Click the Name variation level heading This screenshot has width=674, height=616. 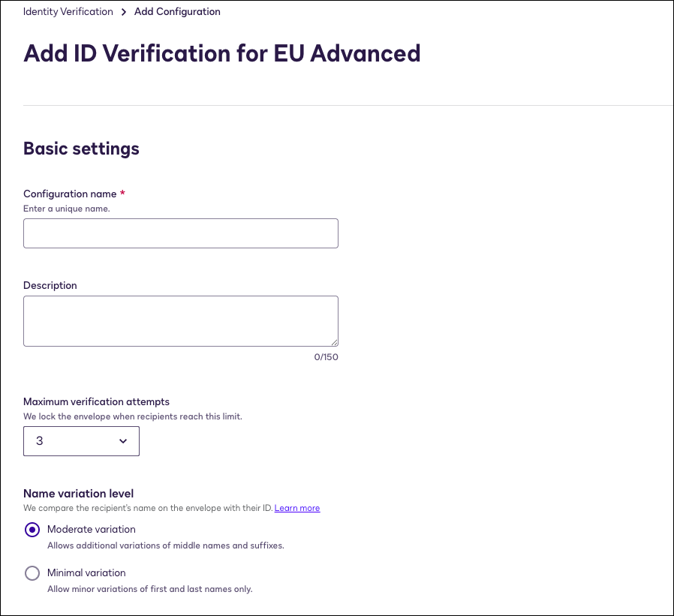click(79, 493)
